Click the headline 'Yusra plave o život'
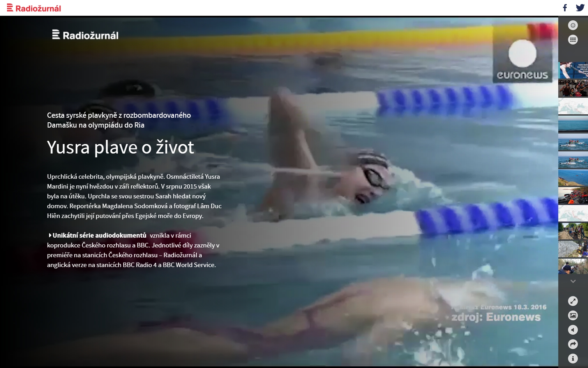 [x=120, y=147]
